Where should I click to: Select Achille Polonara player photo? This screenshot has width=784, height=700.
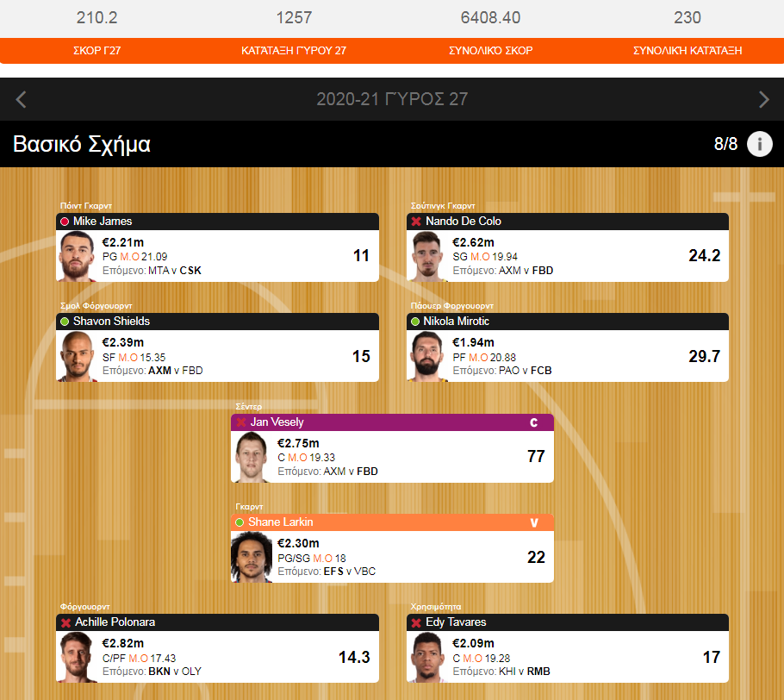[77, 657]
